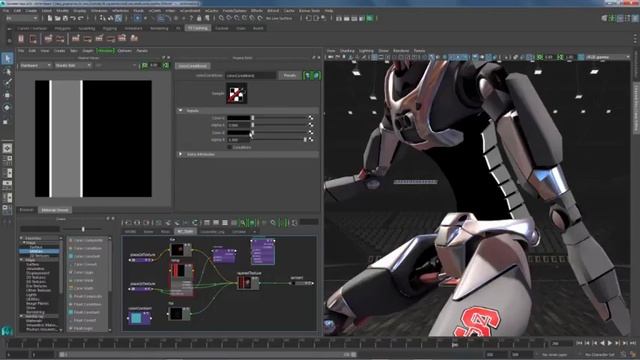Open the Window menu in Hypershade
The width and height of the screenshot is (640, 360).
[x=104, y=51]
